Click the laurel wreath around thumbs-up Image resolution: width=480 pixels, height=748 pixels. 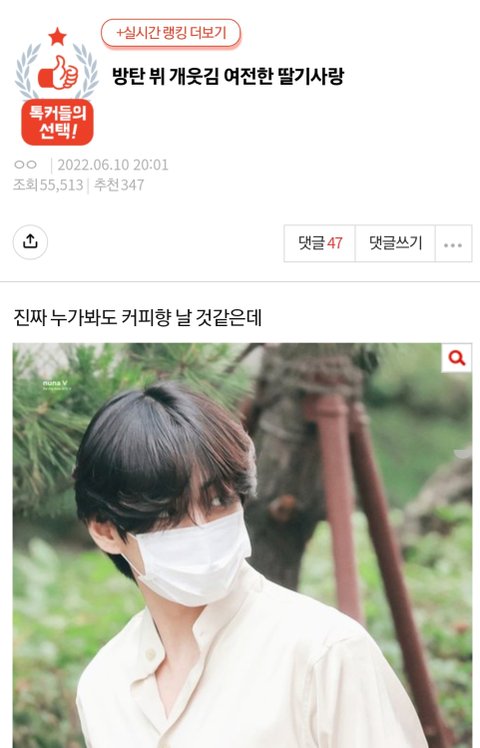(x=57, y=71)
